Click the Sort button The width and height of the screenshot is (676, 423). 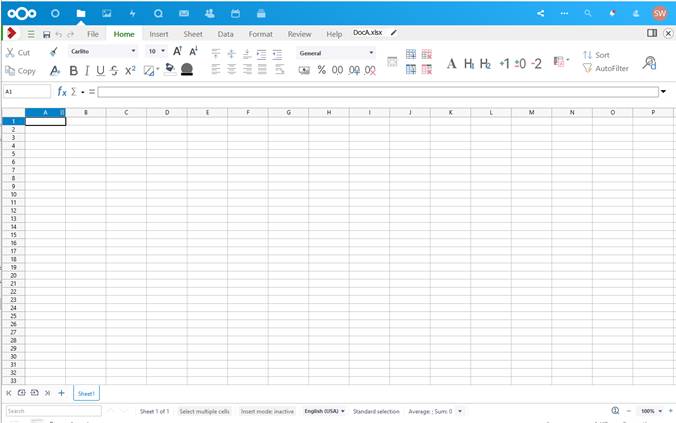[x=596, y=55]
